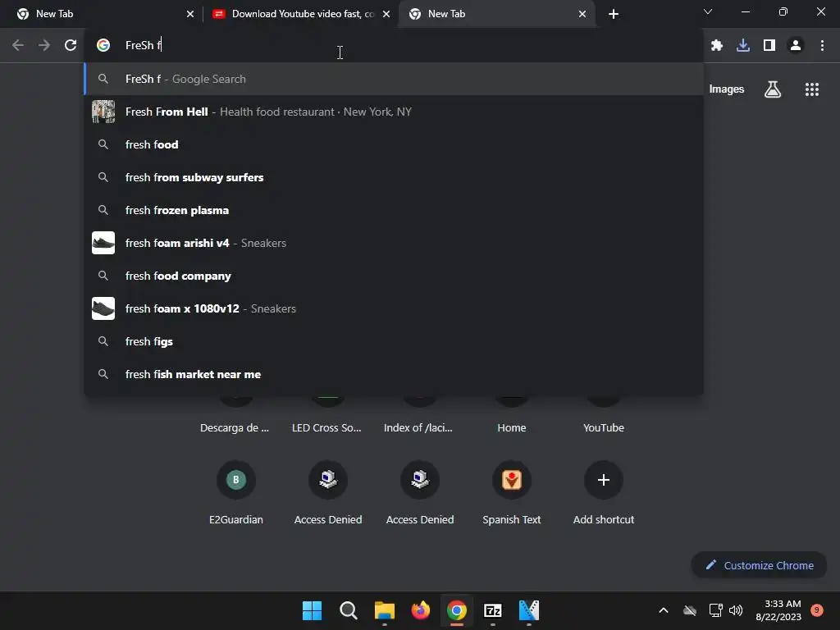Open a new tab with plus button
The width and height of the screenshot is (840, 630).
614,14
